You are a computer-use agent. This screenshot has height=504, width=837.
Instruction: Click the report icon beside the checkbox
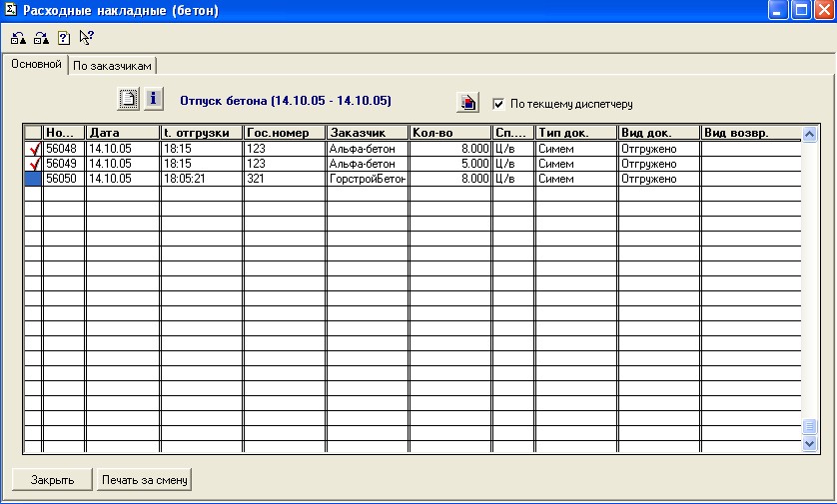[467, 102]
